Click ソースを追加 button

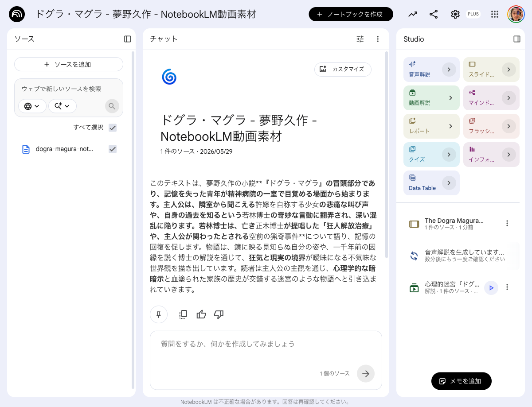click(x=69, y=64)
